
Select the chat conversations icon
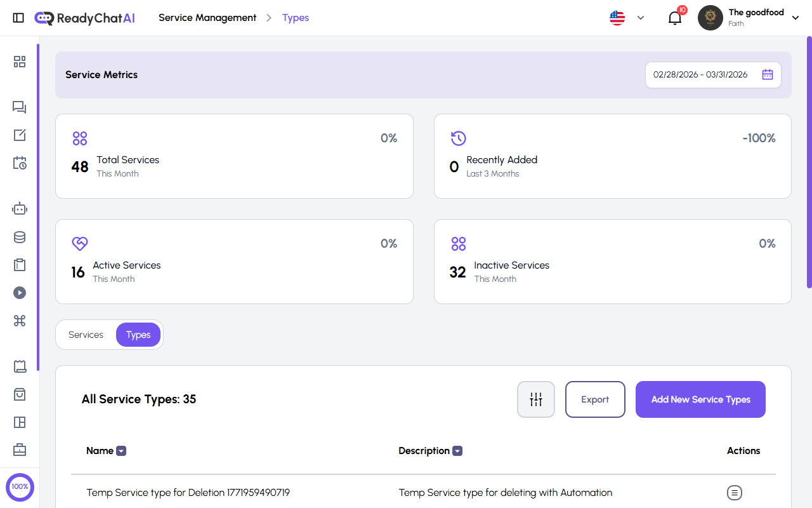(19, 107)
